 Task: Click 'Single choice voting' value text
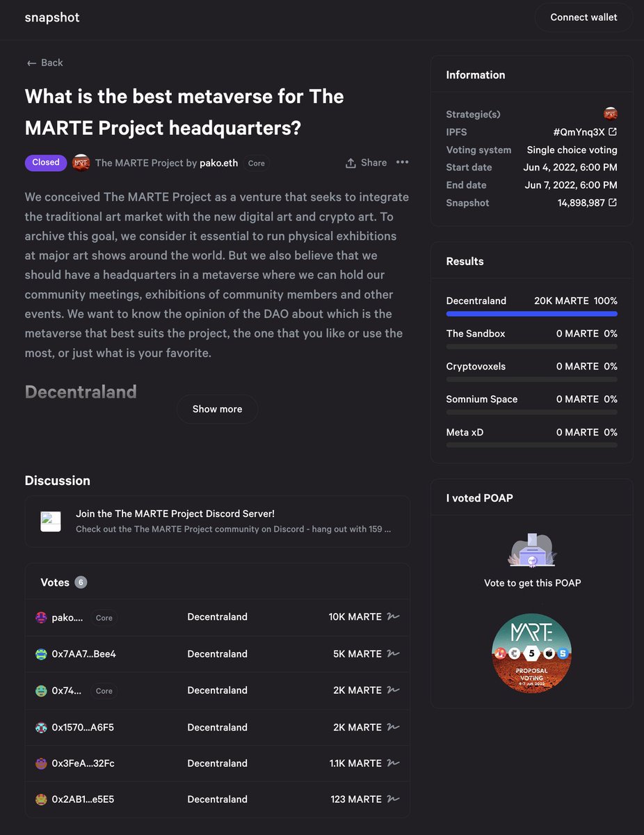coord(572,150)
